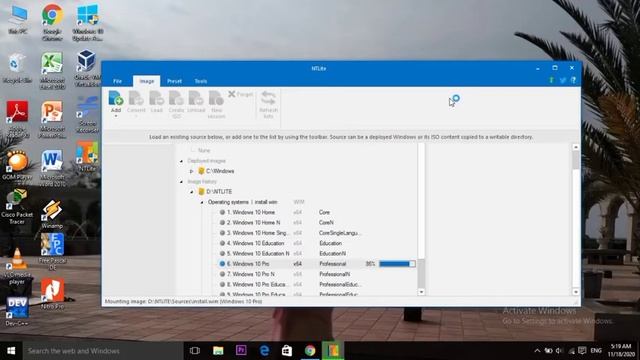
Task: Select the 6. Windows 10 Pro radio dot
Action: 222,264
